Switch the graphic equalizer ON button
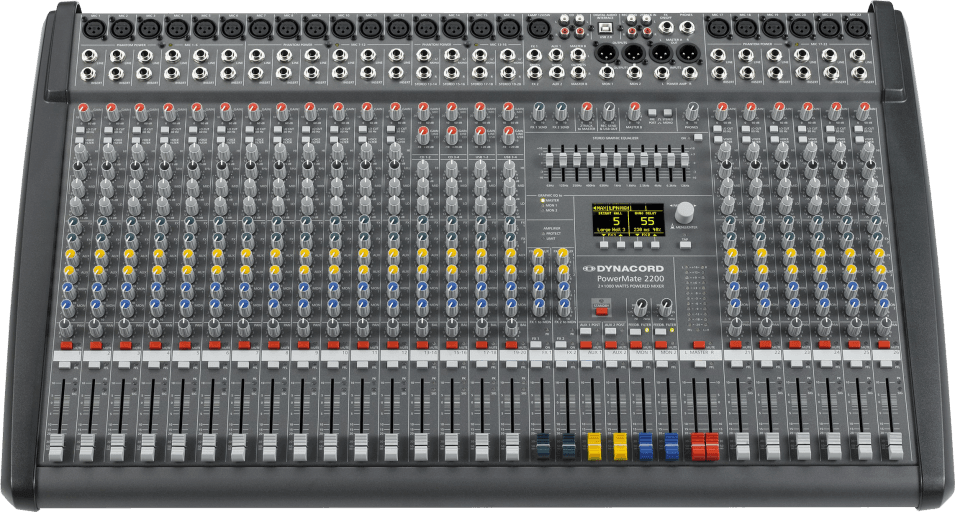This screenshot has width=955, height=512. point(697,138)
